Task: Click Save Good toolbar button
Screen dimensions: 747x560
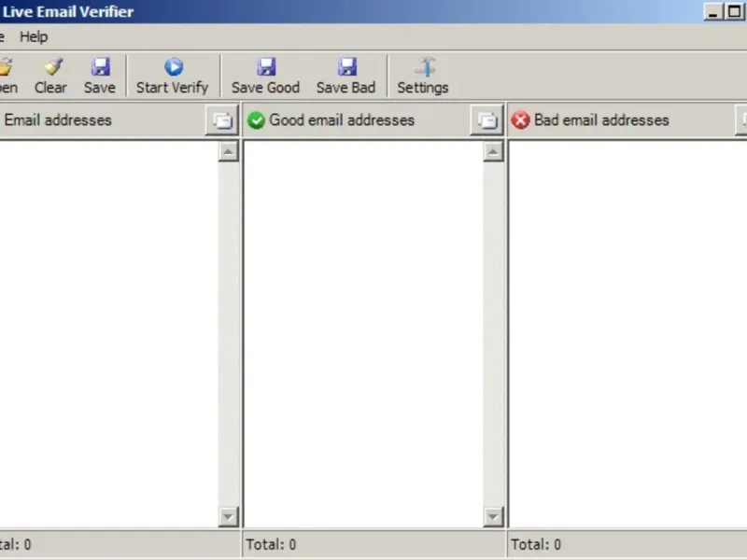Action: coord(265,76)
